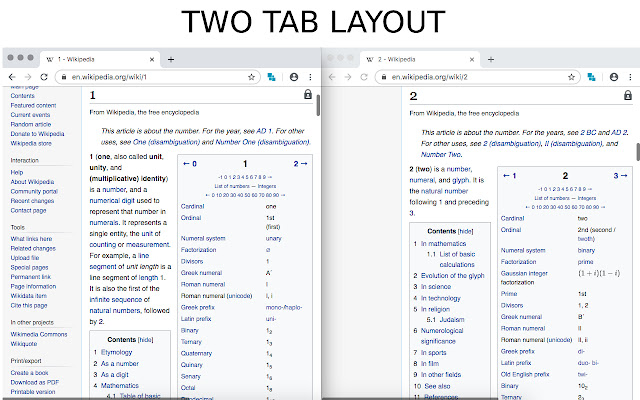Click back arrow in left browser window
This screenshot has width=640, height=400.
click(x=12, y=77)
